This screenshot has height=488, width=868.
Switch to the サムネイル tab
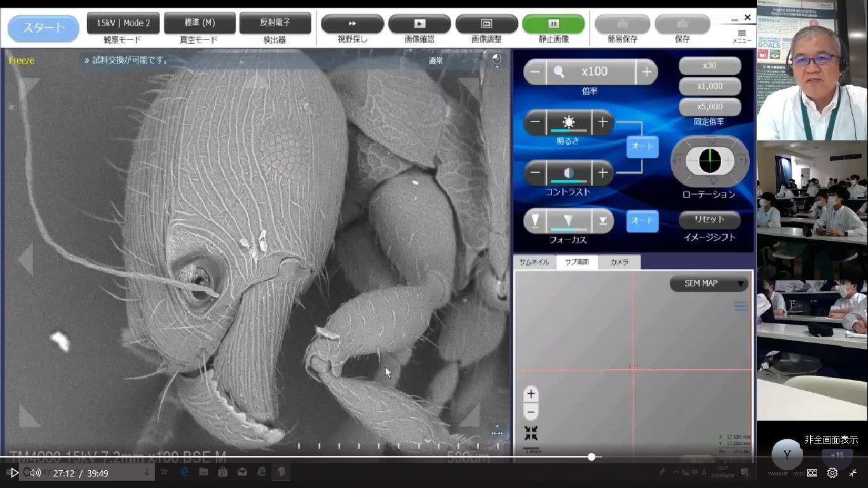tap(534, 262)
